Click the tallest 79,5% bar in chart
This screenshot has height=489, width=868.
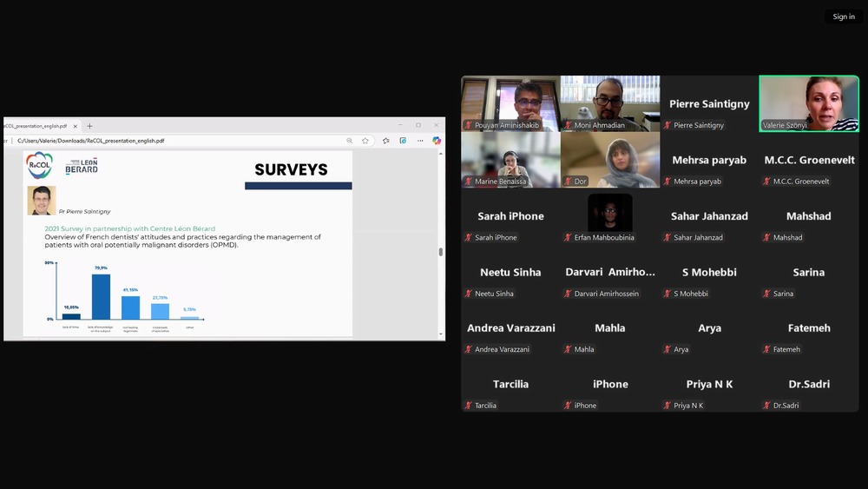coord(101,296)
